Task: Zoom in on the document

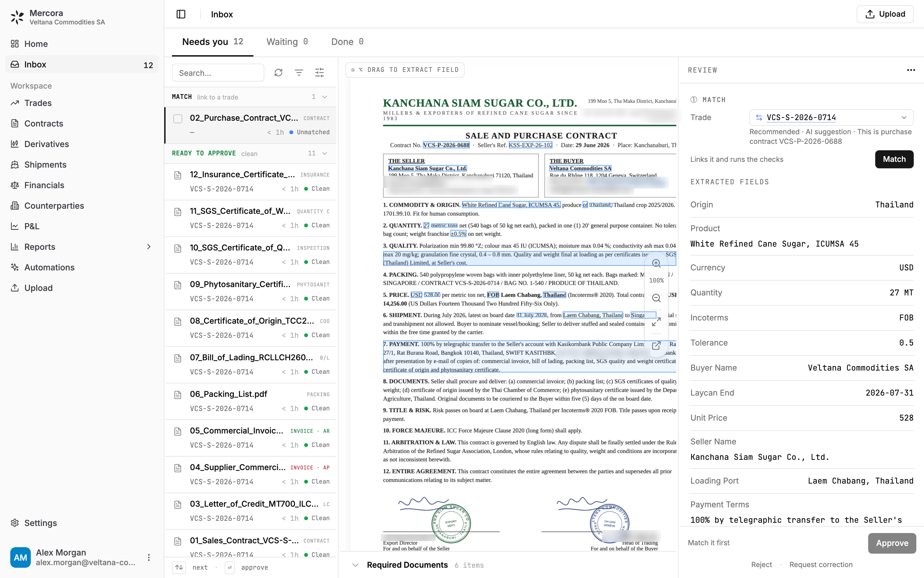Action: point(656,263)
